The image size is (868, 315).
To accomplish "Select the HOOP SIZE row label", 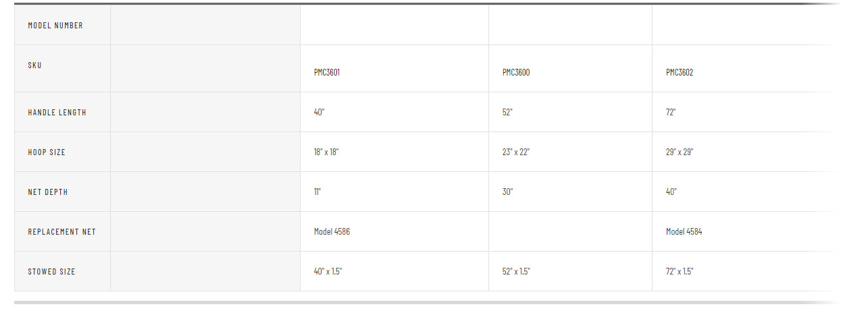I will tap(47, 152).
